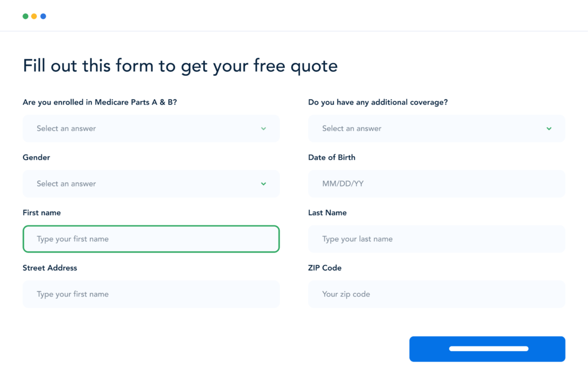Click the ZIP Code label text
This screenshot has height=385, width=588.
click(325, 267)
